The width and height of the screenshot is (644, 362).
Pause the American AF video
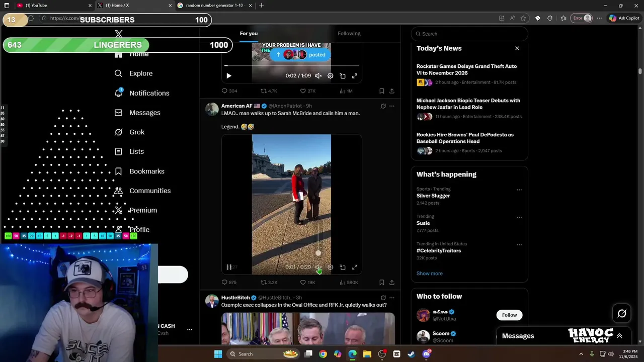click(229, 267)
